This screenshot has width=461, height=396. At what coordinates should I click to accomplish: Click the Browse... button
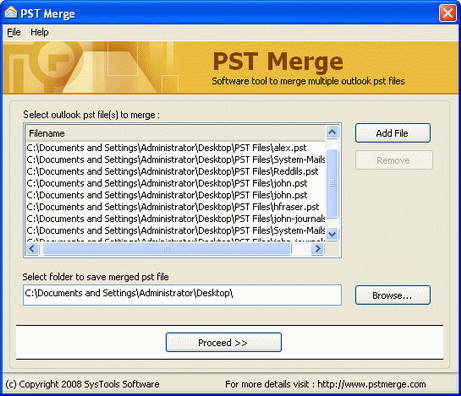(393, 295)
